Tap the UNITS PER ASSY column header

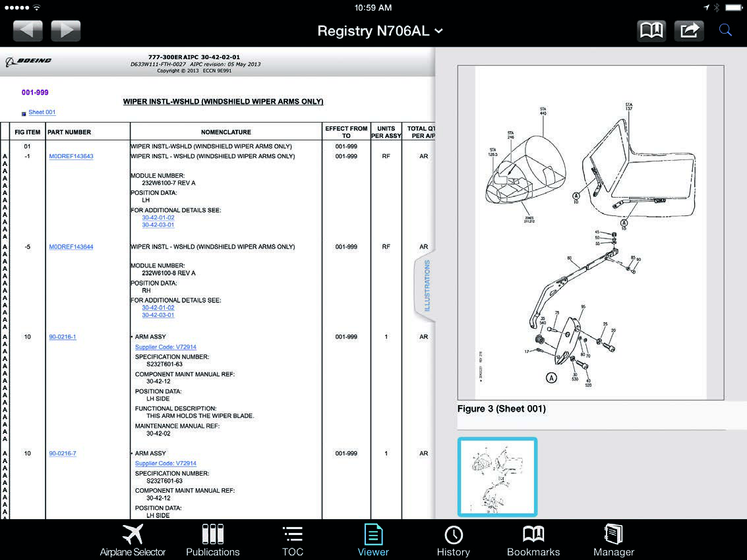[x=386, y=132]
